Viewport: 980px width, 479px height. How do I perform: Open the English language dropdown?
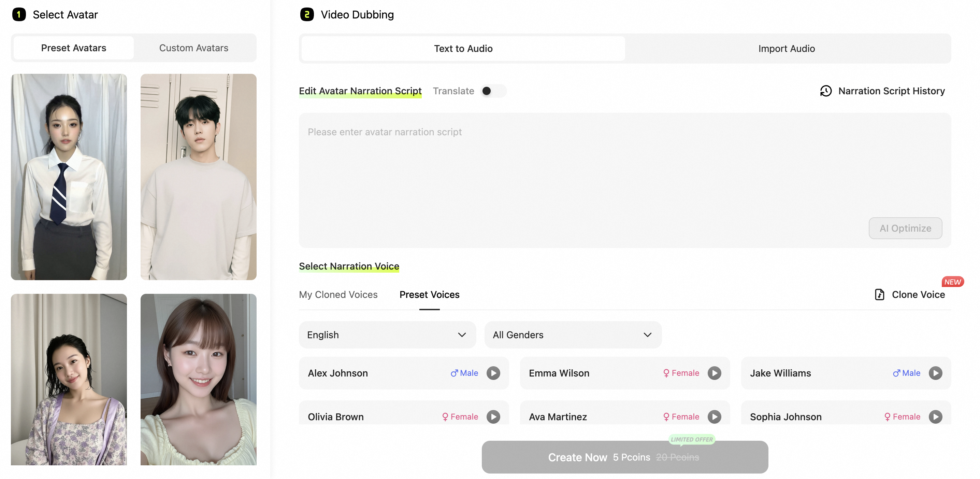click(x=387, y=335)
